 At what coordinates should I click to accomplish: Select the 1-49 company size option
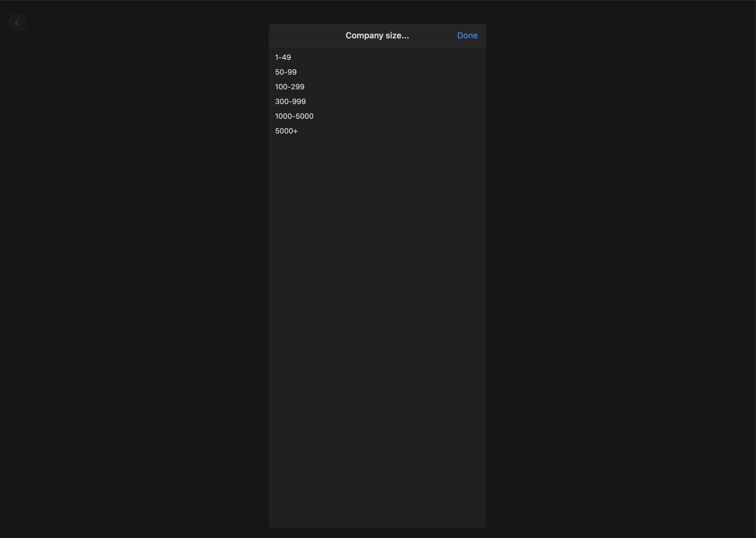(377, 57)
